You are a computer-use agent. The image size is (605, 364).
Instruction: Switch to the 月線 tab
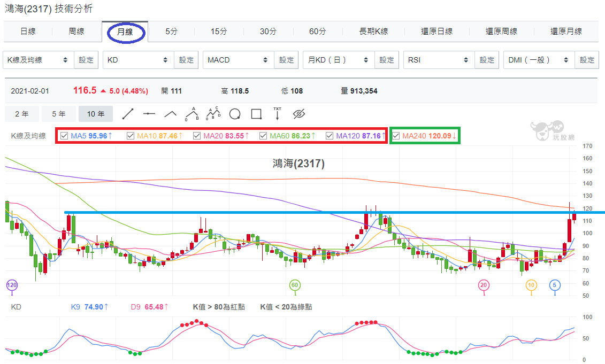tap(125, 32)
